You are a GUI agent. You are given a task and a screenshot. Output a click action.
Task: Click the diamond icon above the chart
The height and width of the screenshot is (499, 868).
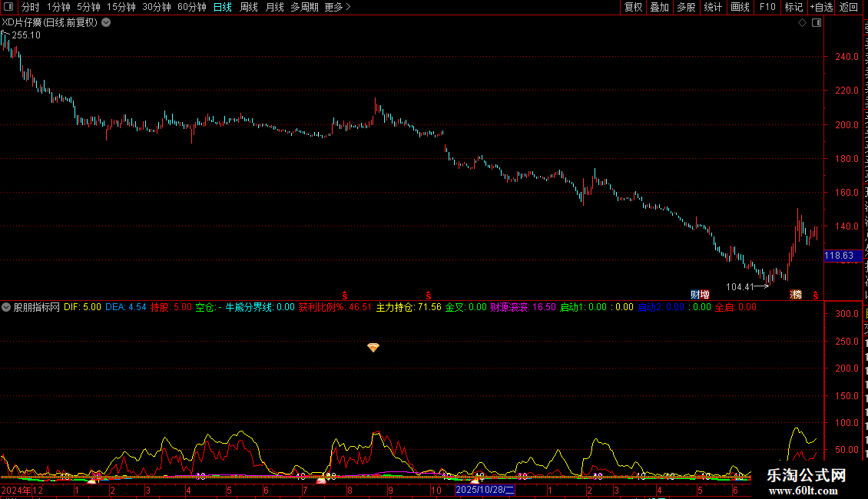802,23
